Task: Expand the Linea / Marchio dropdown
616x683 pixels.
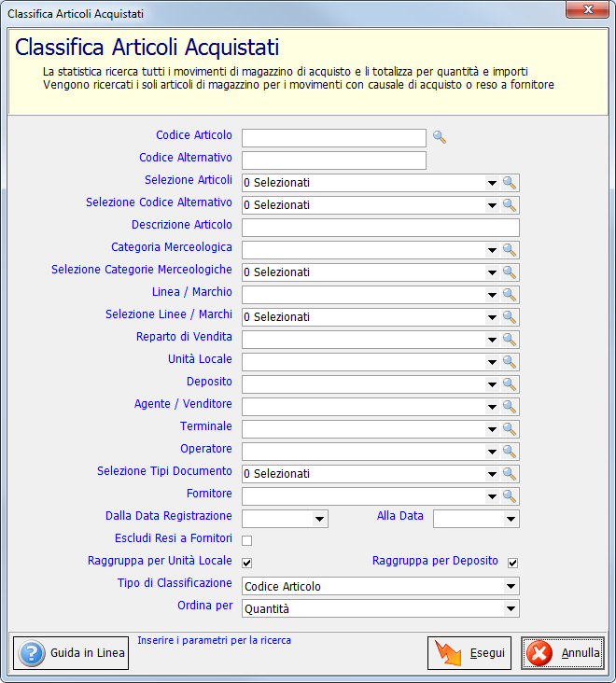Action: tap(492, 295)
